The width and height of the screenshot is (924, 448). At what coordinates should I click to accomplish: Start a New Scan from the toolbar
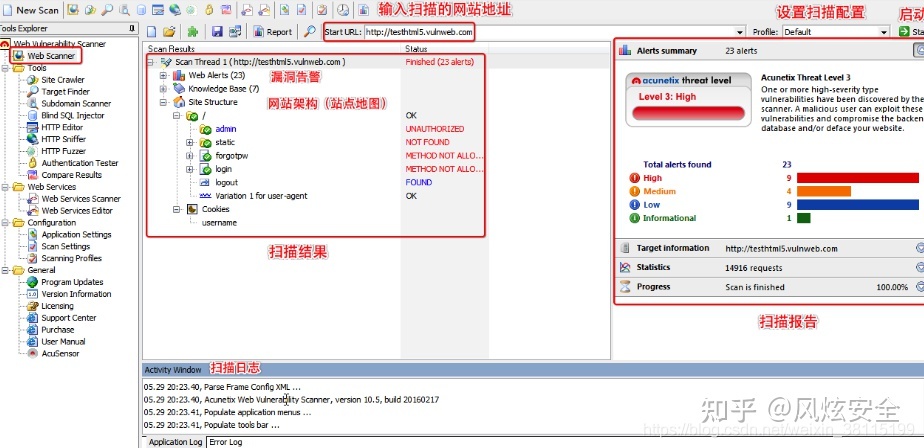point(31,9)
